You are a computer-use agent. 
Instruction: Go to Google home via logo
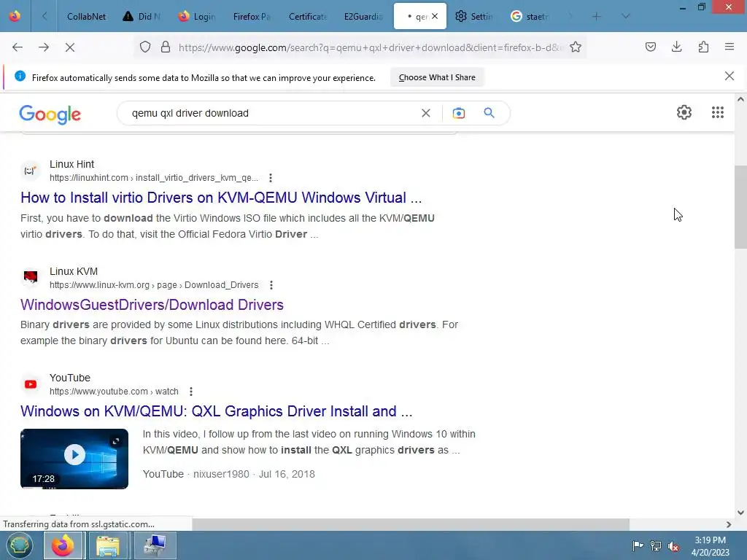point(50,114)
